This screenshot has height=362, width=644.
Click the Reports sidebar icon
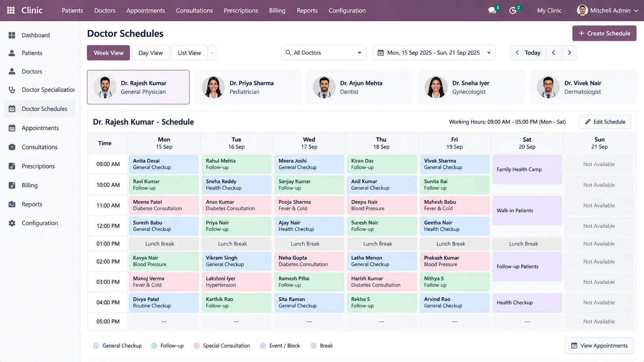pos(12,204)
